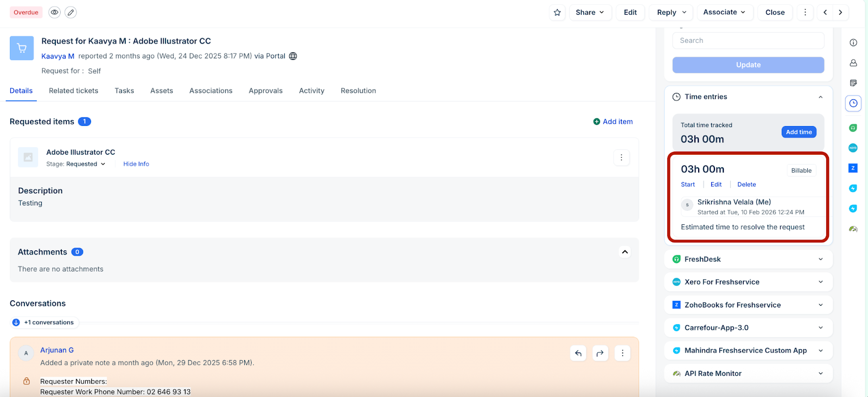Open Arjunan G profile link
Screen dimensions: 868x397
(57, 350)
